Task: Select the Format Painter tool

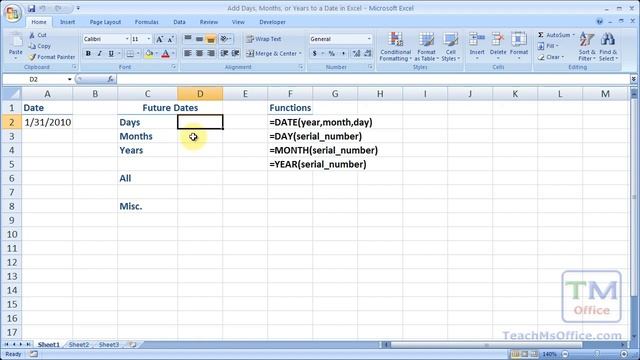Action: point(52,57)
